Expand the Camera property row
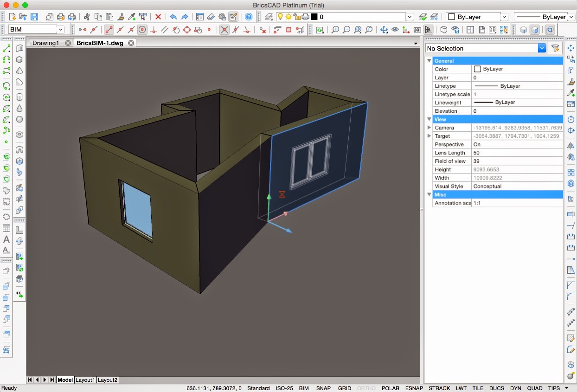 pos(429,128)
